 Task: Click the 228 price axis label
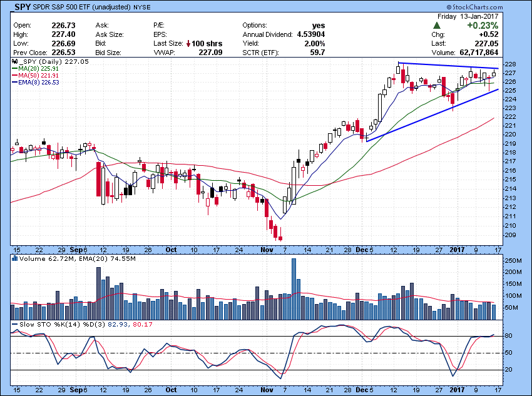pos(511,64)
